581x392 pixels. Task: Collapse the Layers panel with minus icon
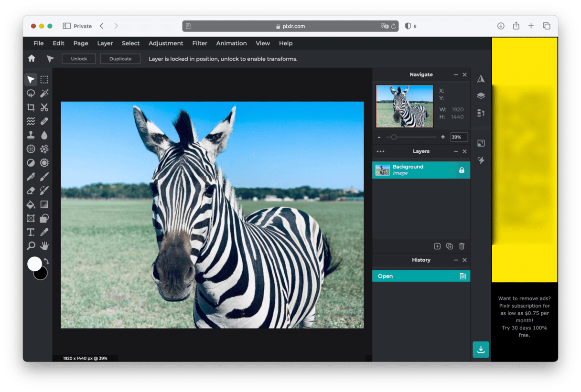point(456,151)
